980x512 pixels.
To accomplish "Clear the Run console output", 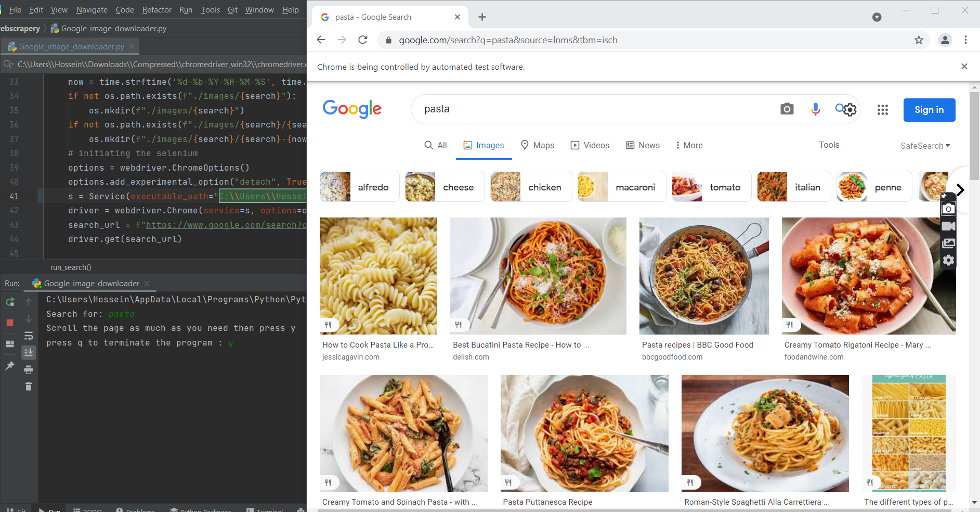I will pyautogui.click(x=29, y=386).
